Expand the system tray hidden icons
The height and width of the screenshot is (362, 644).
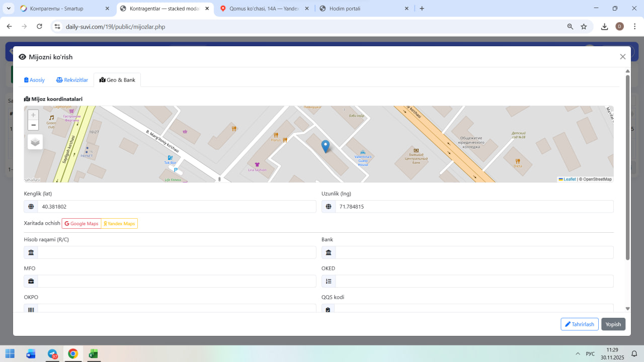click(577, 354)
